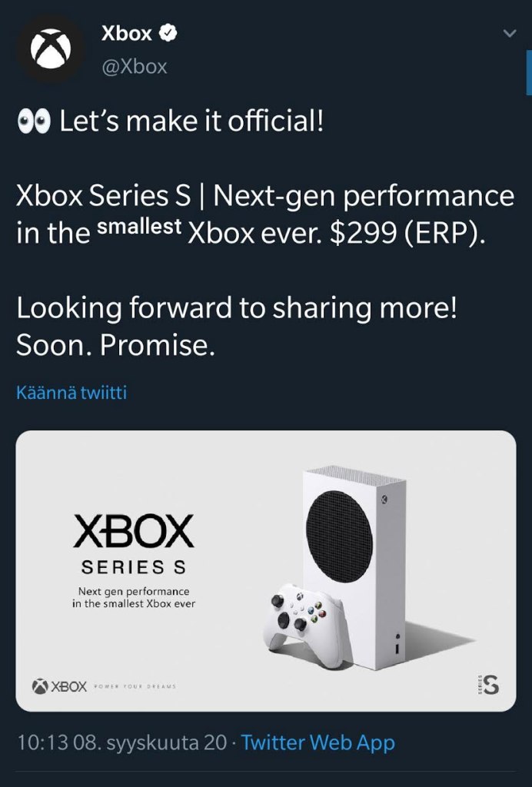Expand the caret at top right of tweet
Image resolution: width=532 pixels, height=787 pixels.
point(507,33)
